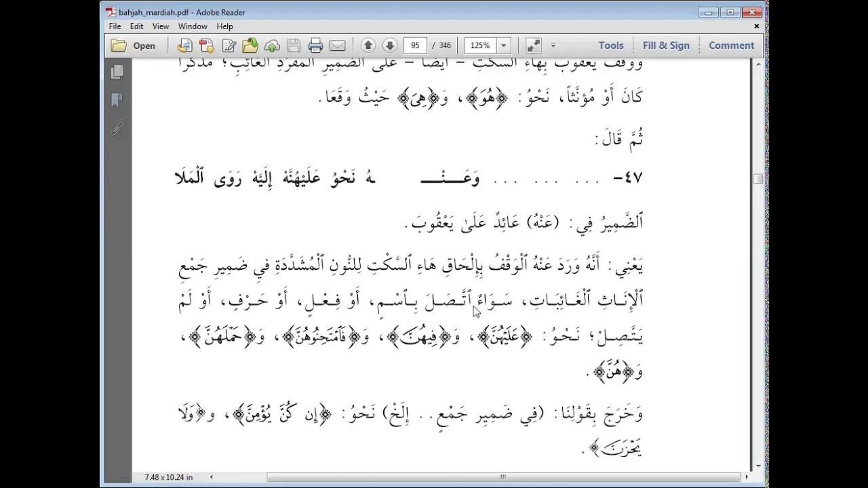Open the Help menu
868x488 pixels.
[x=225, y=26]
